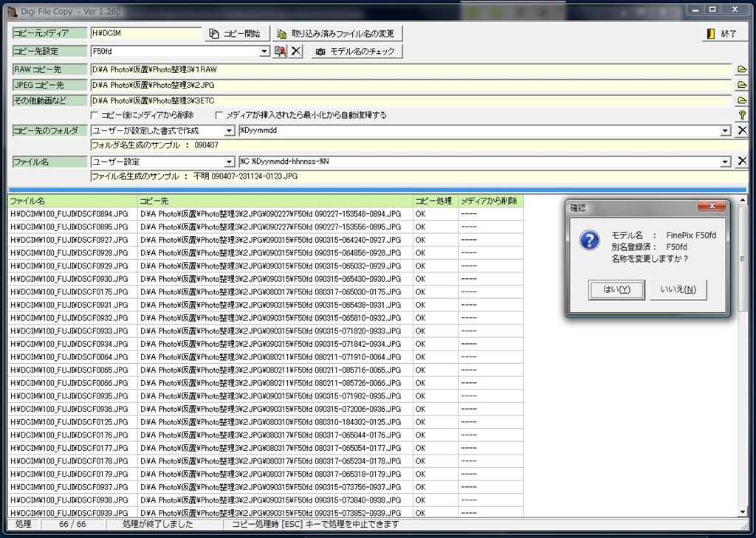Select row H:¥DCIM¥100_FUJI¥DSCF0939.JPG
756x538 pixels.
pyautogui.click(x=266, y=512)
